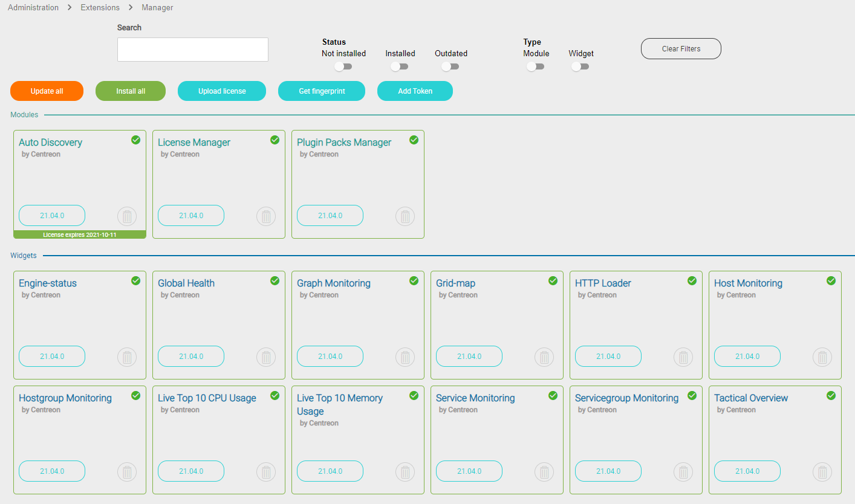Click Auto Discovery version 21.04.0 button

click(x=52, y=216)
